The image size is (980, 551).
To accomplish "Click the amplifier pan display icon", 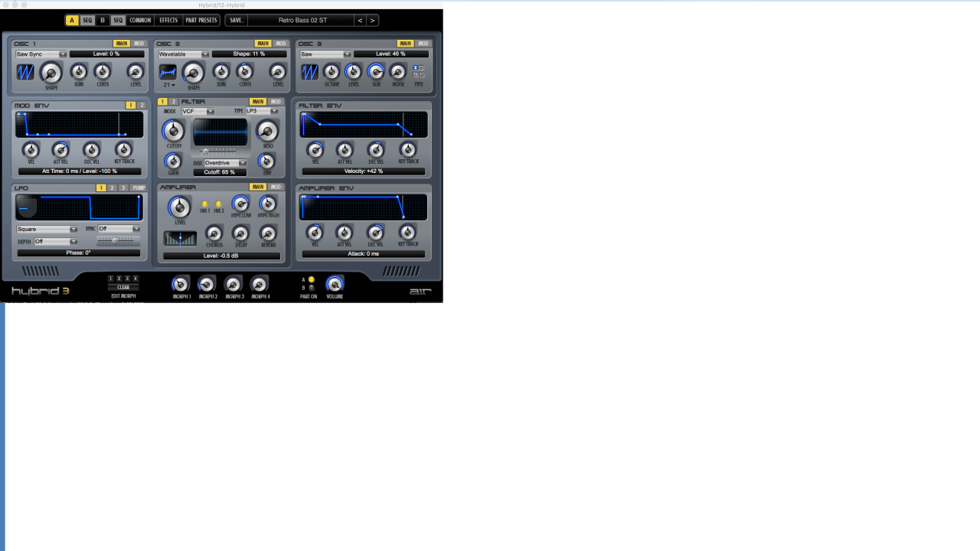I will pos(180,239).
